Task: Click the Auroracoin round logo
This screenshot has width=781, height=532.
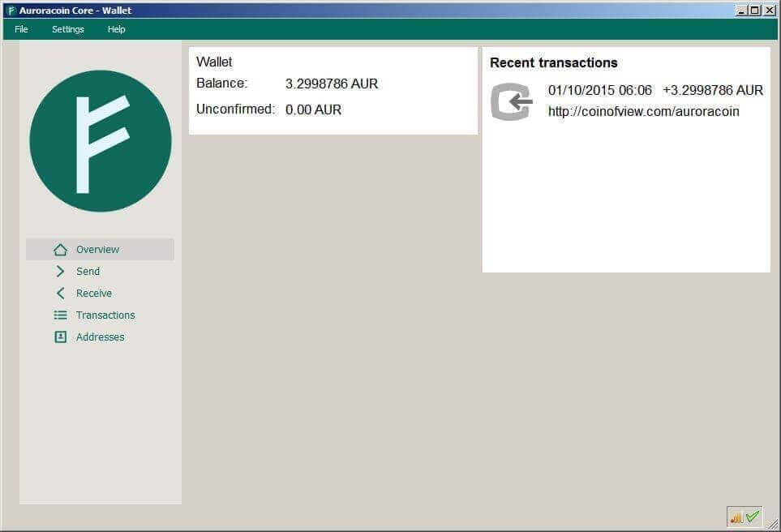Action: pyautogui.click(x=101, y=141)
